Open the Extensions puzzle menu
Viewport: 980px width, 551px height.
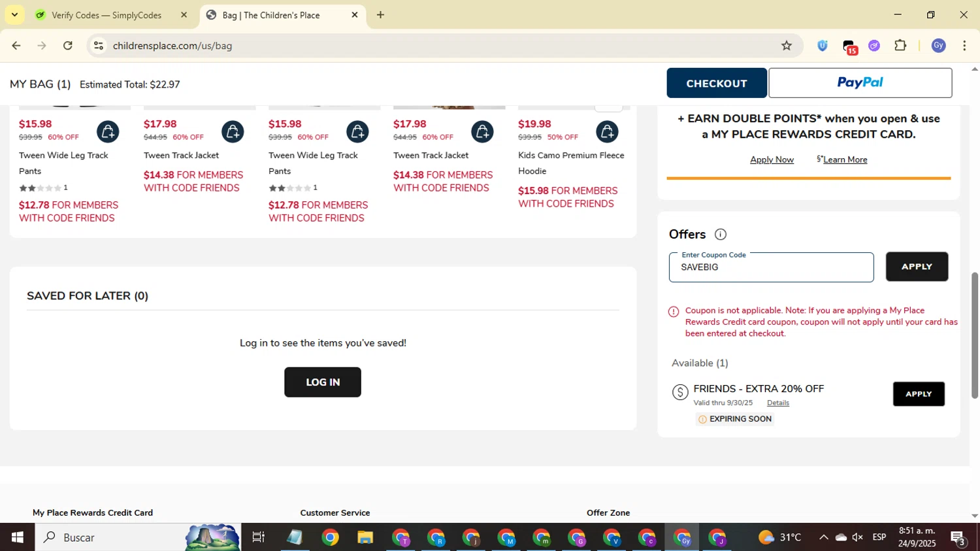(x=900, y=46)
